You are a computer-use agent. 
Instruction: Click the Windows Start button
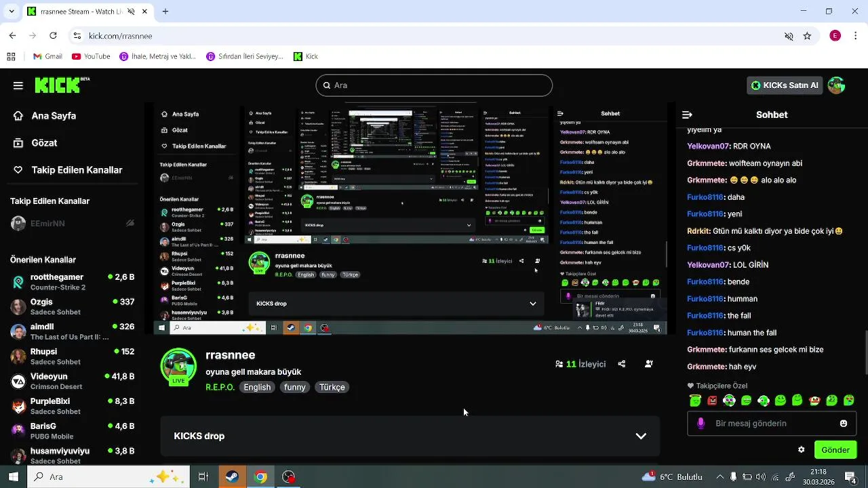point(13,477)
